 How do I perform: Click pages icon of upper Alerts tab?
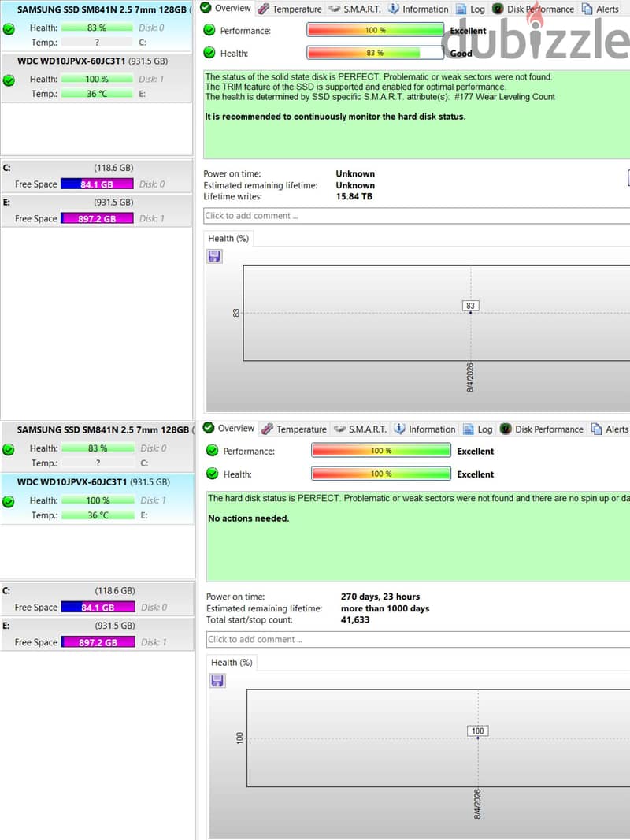pos(587,9)
